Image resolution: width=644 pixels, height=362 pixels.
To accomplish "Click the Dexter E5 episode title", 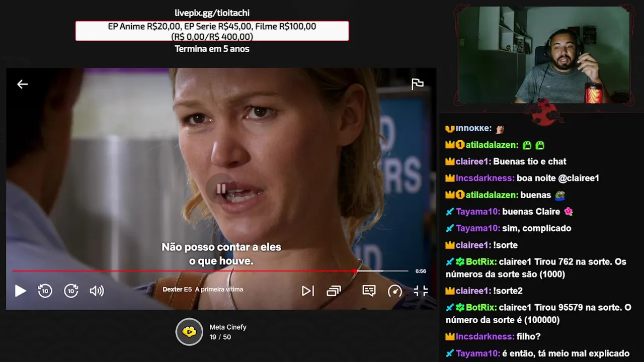I will 203,289.
